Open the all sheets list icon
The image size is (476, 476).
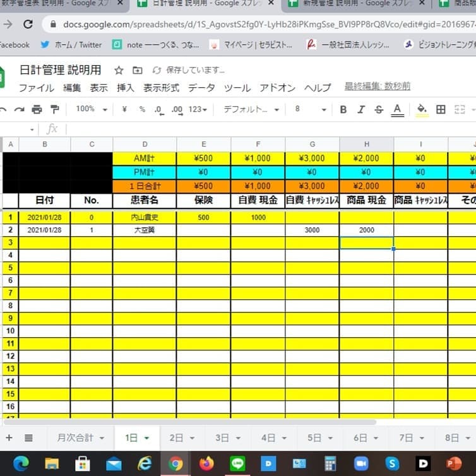pos(28,437)
